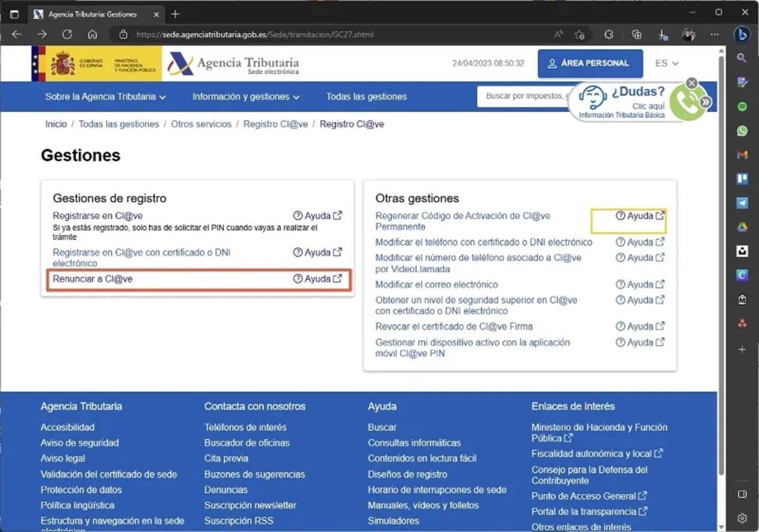
Task: Click the Buscar por impuestos search field
Action: click(x=527, y=96)
